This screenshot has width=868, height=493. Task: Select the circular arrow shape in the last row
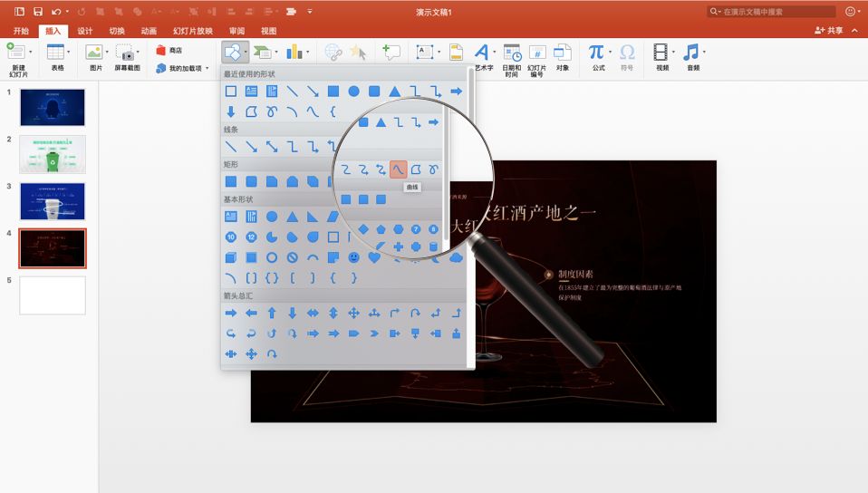pos(272,354)
